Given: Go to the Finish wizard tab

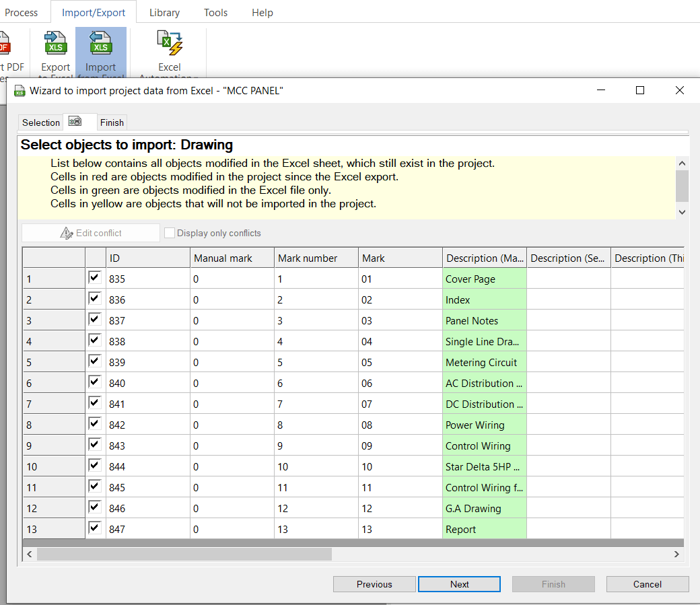Looking at the screenshot, I should (x=112, y=122).
